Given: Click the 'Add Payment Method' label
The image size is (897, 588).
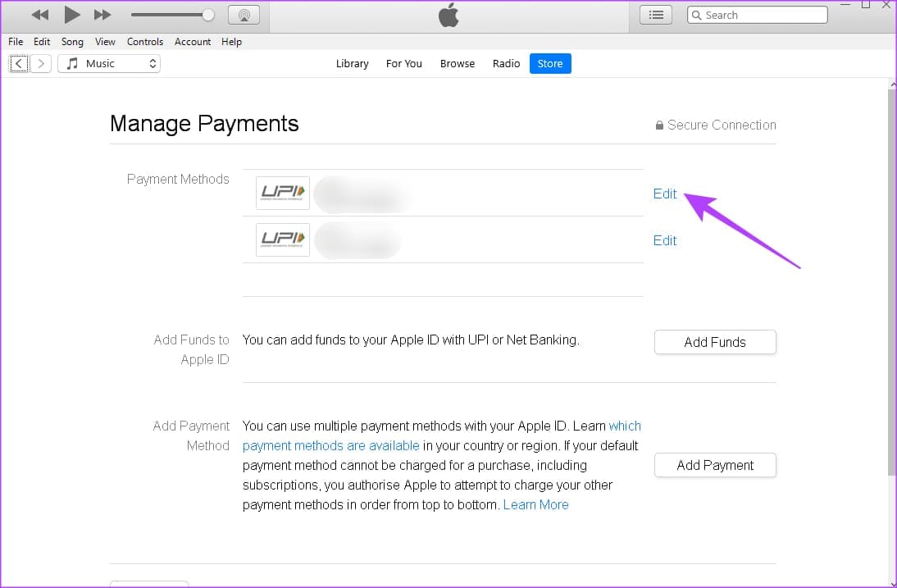Looking at the screenshot, I should coord(191,435).
